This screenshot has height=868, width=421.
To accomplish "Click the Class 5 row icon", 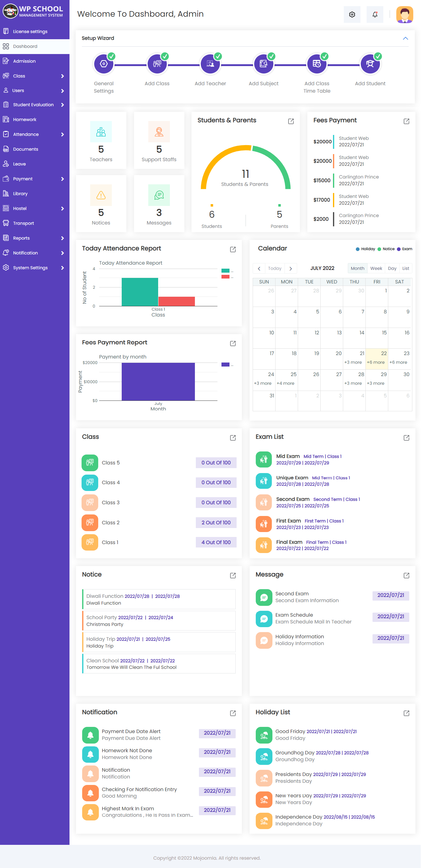I will (x=90, y=463).
